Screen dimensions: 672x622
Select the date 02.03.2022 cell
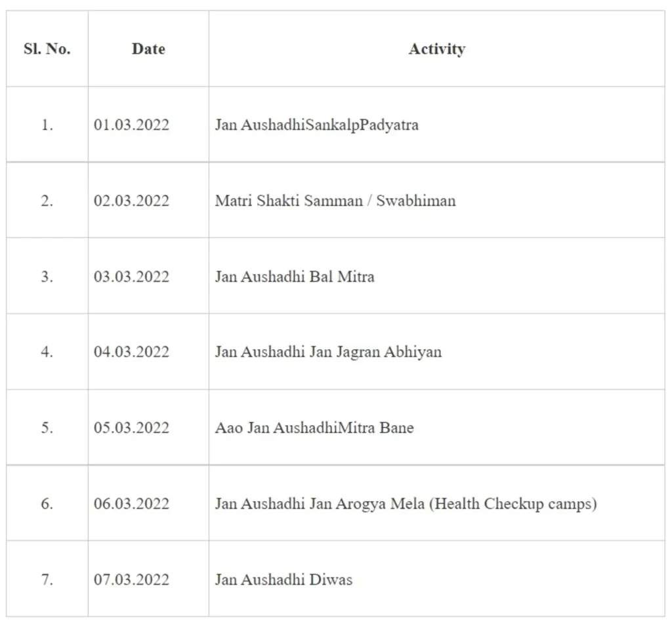(x=131, y=201)
